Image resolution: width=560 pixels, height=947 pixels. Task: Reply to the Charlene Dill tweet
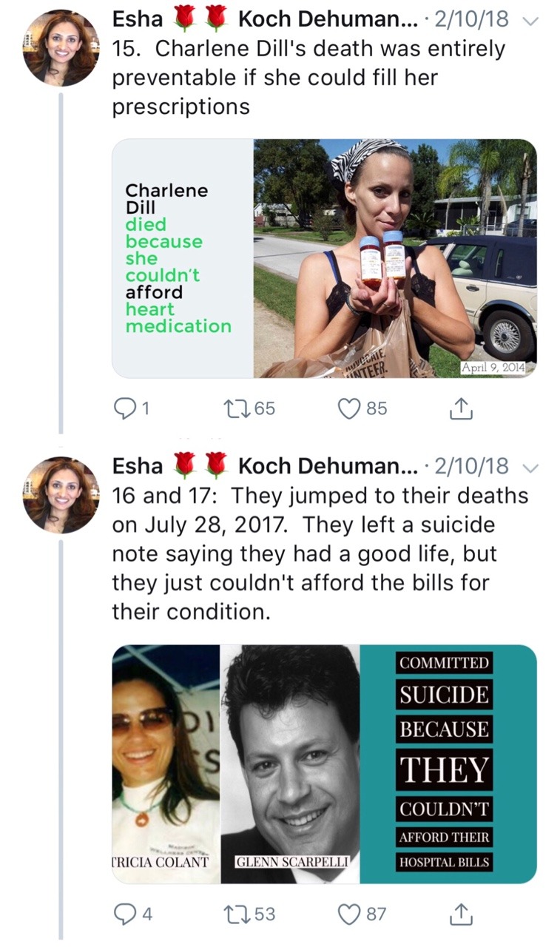click(124, 408)
